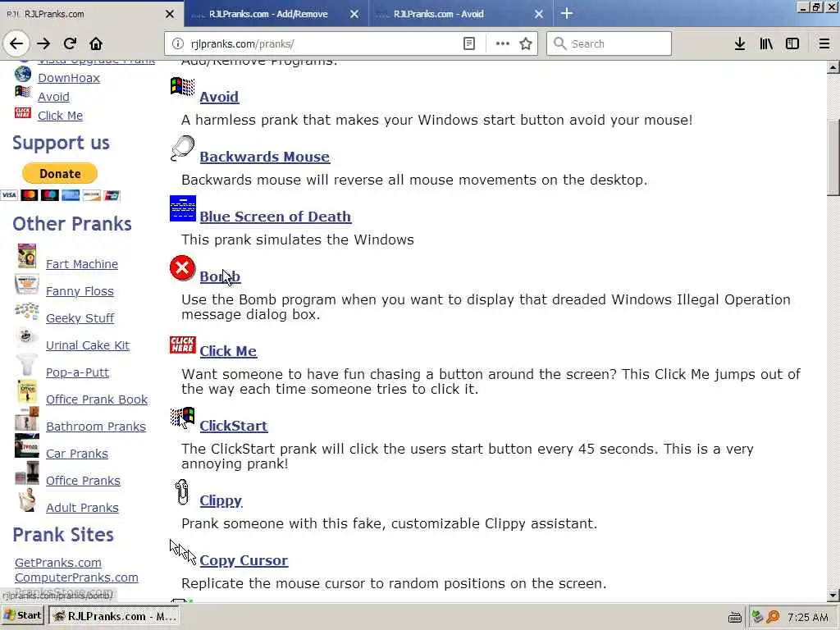Open tray magnifier icon near clock
The image size is (840, 630).
coord(773,617)
